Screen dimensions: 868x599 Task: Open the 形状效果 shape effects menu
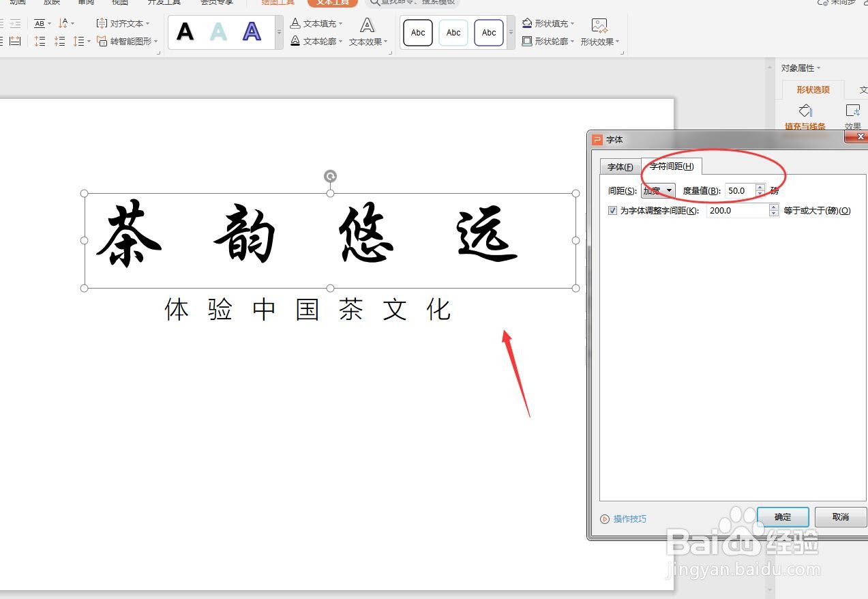[x=600, y=33]
